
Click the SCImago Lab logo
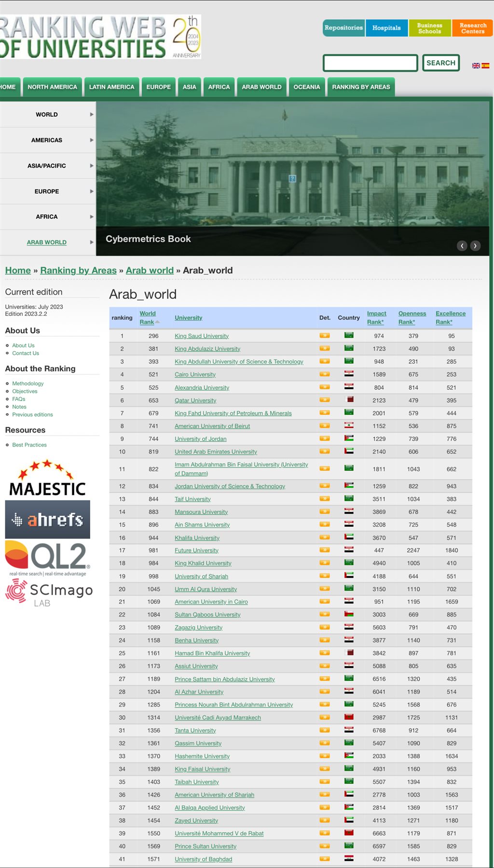(x=49, y=592)
